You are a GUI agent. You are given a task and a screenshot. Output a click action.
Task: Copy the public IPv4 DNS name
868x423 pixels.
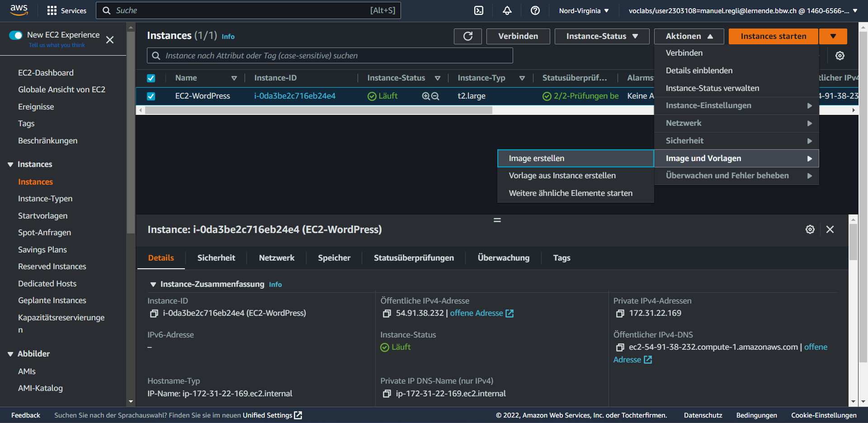click(620, 347)
